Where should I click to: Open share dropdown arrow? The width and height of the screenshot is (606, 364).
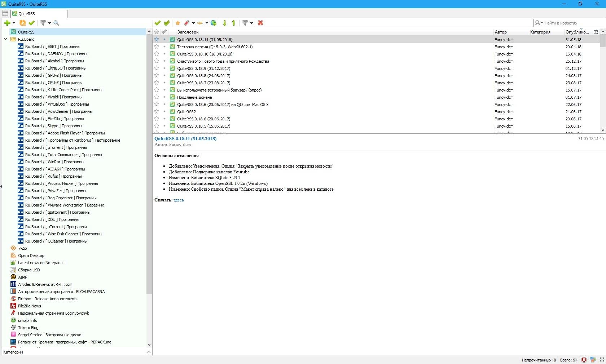(x=207, y=23)
